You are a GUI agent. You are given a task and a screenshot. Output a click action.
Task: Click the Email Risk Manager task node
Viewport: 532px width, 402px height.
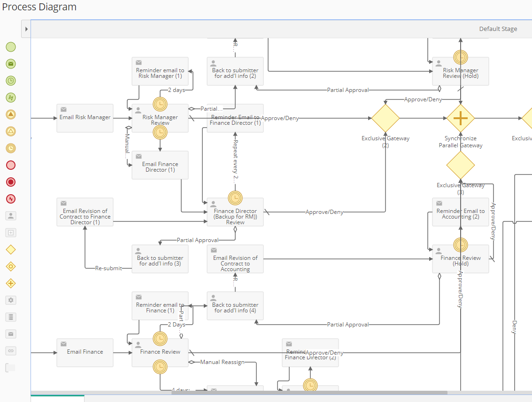85,118
